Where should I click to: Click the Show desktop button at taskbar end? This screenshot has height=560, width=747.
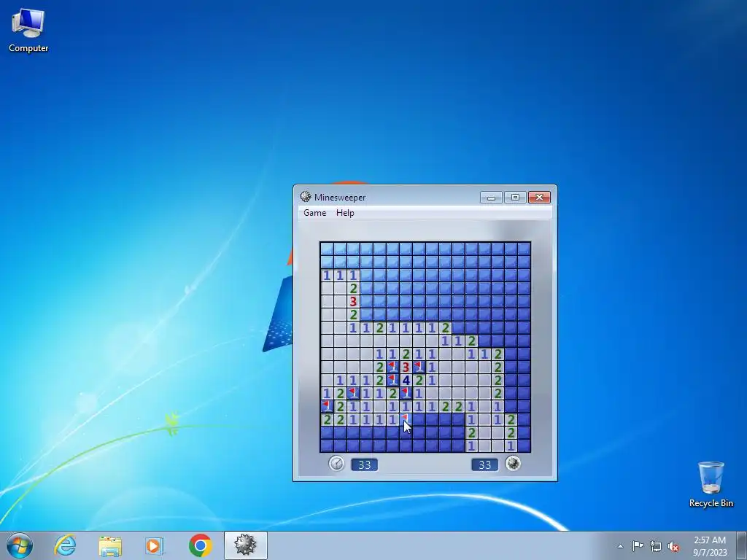742,545
